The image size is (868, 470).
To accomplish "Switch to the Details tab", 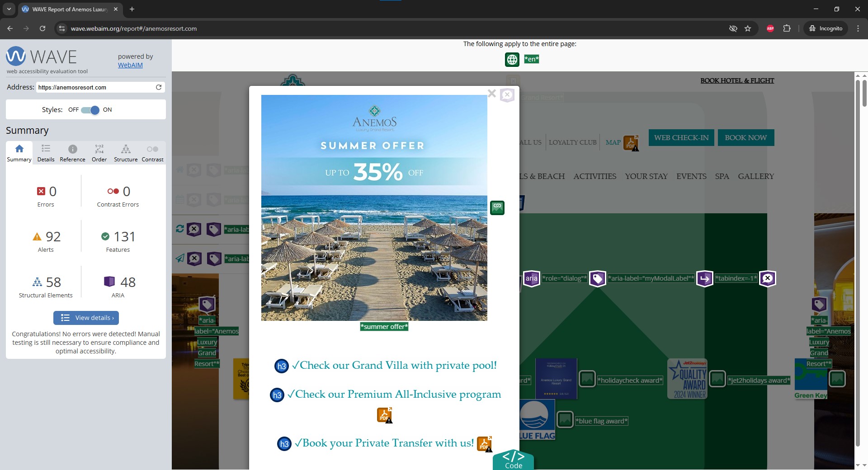I will (x=46, y=153).
